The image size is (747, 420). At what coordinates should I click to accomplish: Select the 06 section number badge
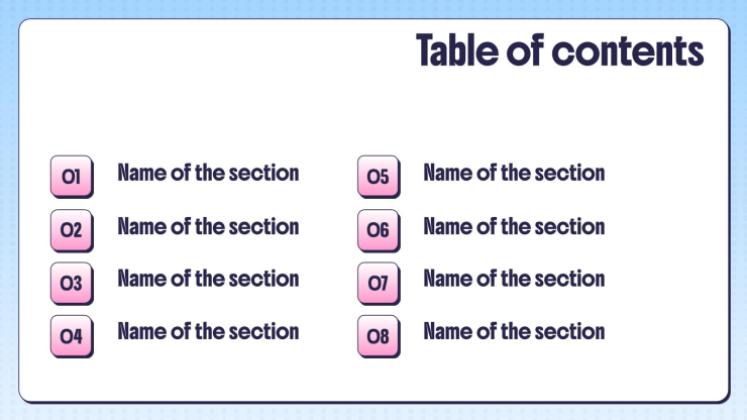pyautogui.click(x=378, y=230)
